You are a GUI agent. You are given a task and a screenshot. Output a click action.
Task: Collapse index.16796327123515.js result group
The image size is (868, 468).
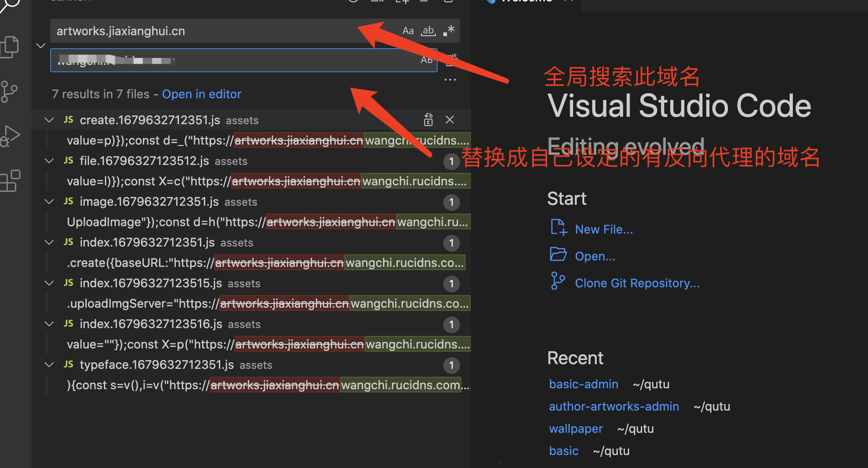click(x=49, y=283)
